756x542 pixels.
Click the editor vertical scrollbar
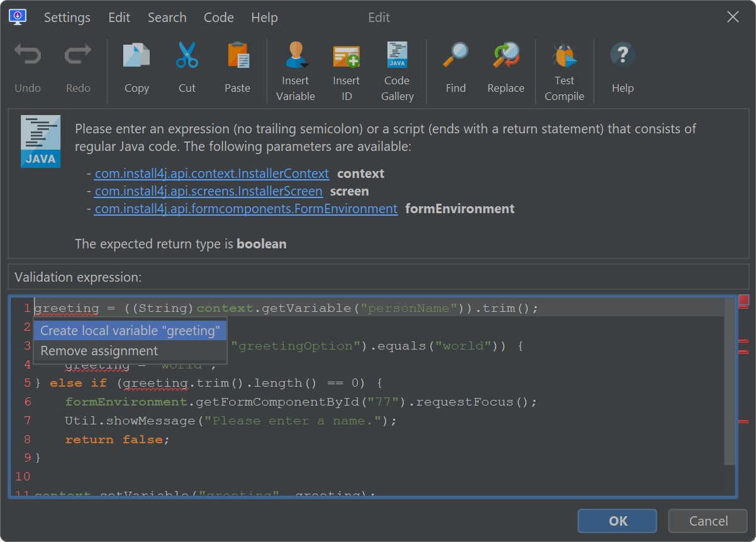click(730, 382)
